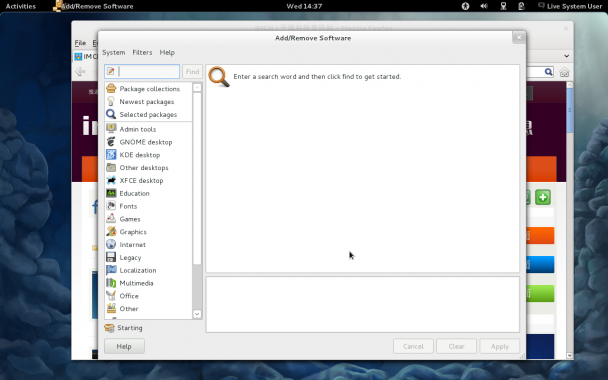The width and height of the screenshot is (608, 380).
Task: Open the network indicator in top bar
Action: [503, 6]
